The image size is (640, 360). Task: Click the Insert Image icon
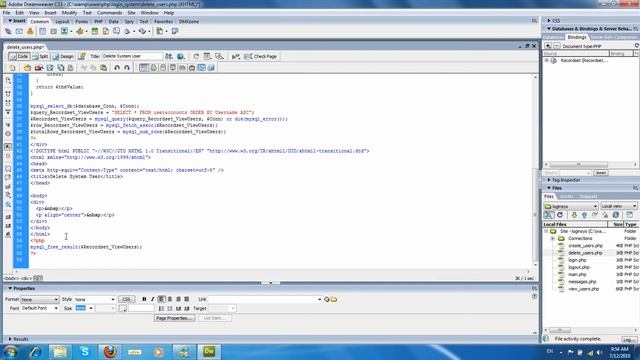coord(64,31)
